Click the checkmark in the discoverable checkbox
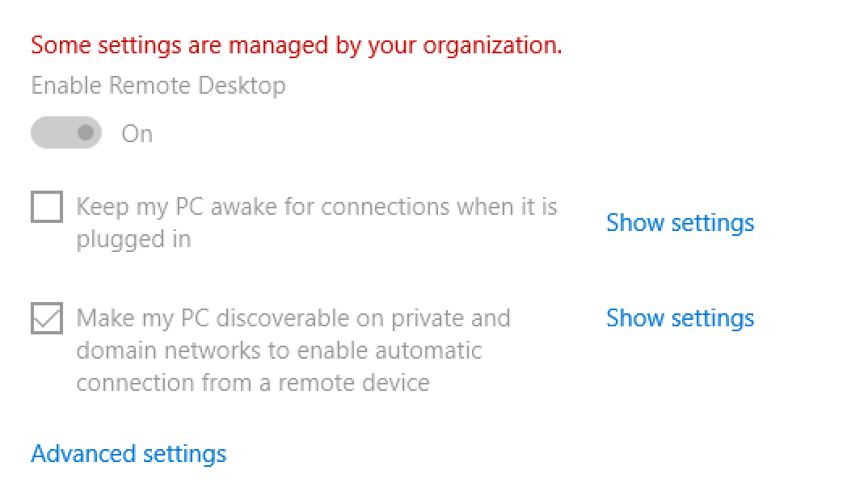This screenshot has height=504, width=868. coord(47,319)
